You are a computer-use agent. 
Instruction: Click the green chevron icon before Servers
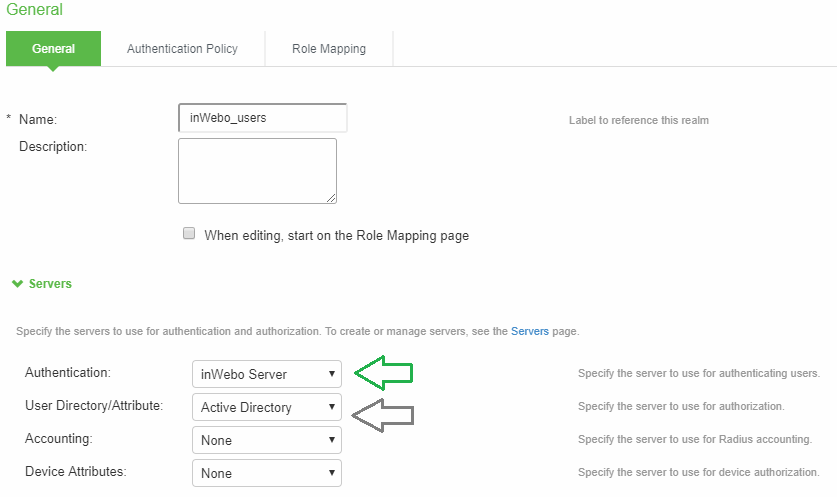[17, 284]
